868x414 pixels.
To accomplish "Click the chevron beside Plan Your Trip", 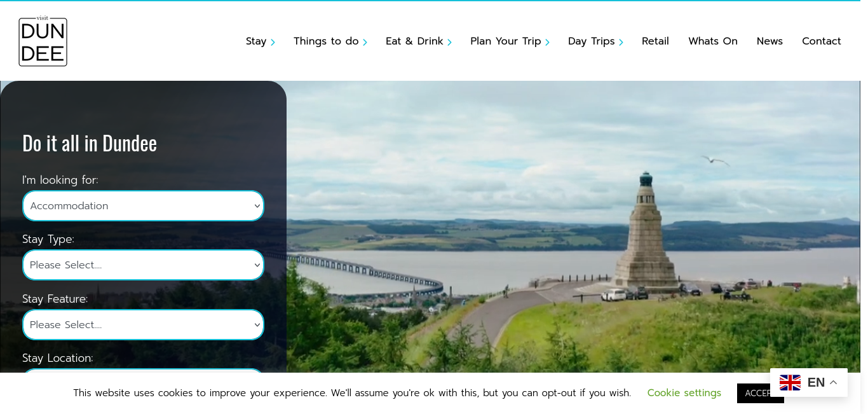I will pos(547,42).
